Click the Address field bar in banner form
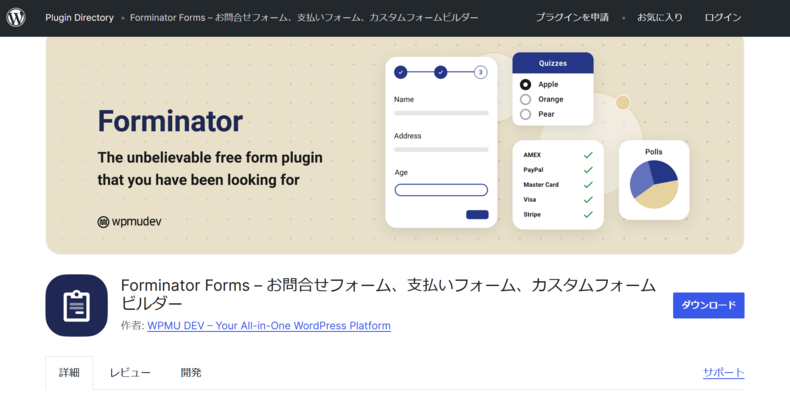Image resolution: width=790 pixels, height=405 pixels. [x=441, y=150]
